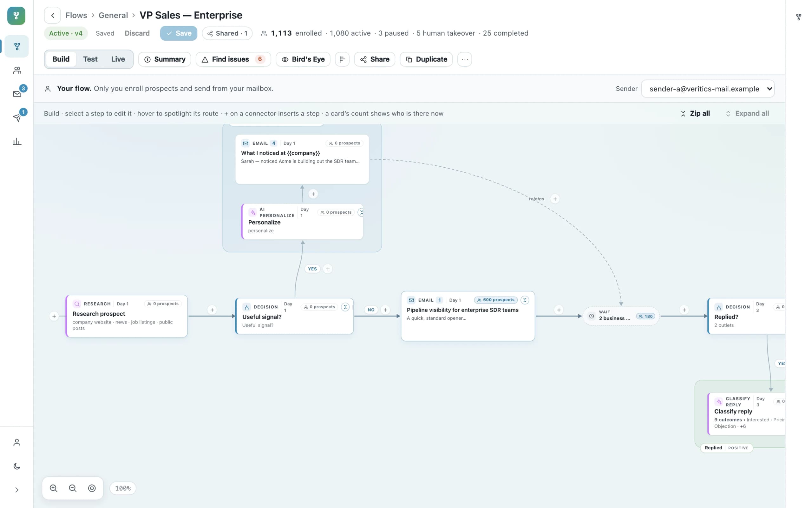812x508 pixels.
Task: Switch to the Build tab
Action: [61, 59]
